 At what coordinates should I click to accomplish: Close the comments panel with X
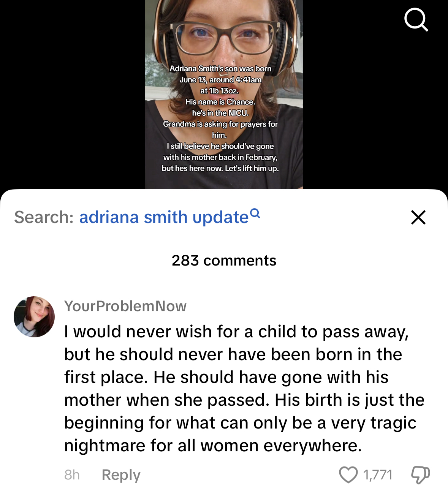418,217
